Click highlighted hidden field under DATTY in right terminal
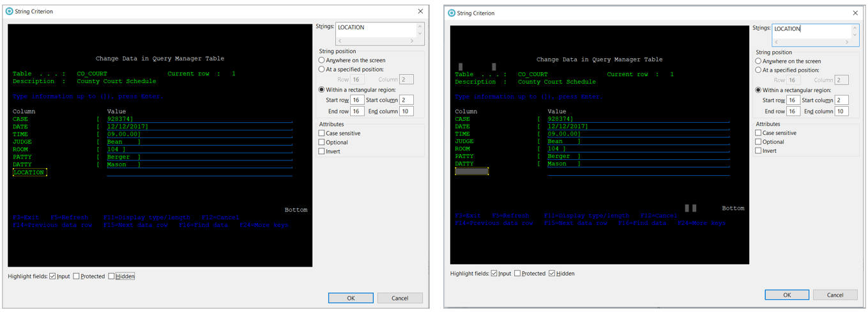The height and width of the screenshot is (312, 868). click(471, 171)
